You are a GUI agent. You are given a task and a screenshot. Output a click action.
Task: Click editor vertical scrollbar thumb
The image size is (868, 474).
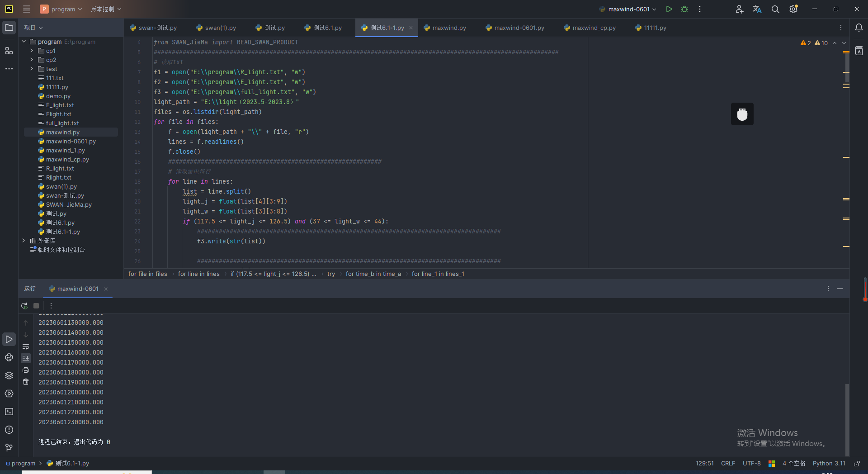pyautogui.click(x=847, y=68)
